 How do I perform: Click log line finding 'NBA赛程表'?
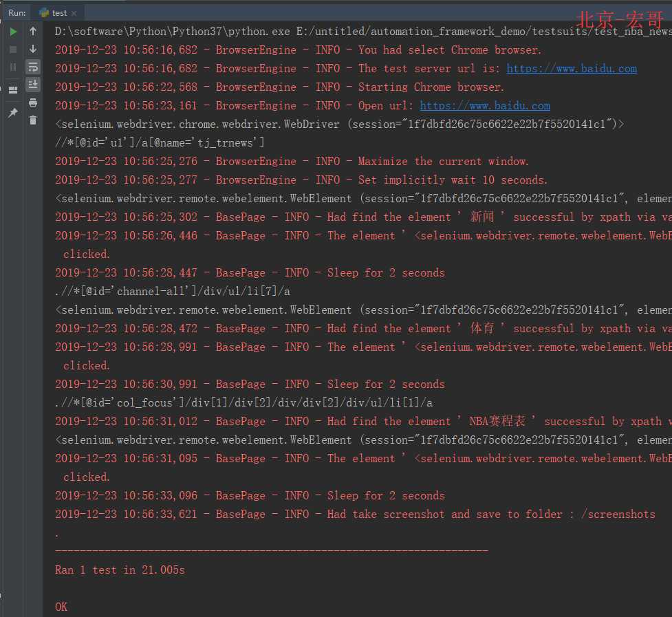(363, 422)
